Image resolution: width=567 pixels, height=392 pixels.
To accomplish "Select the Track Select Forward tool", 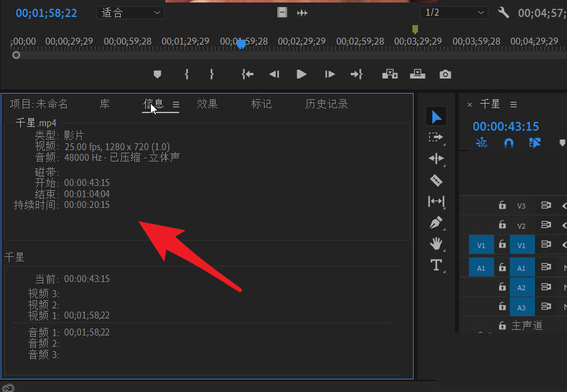I will click(x=436, y=137).
